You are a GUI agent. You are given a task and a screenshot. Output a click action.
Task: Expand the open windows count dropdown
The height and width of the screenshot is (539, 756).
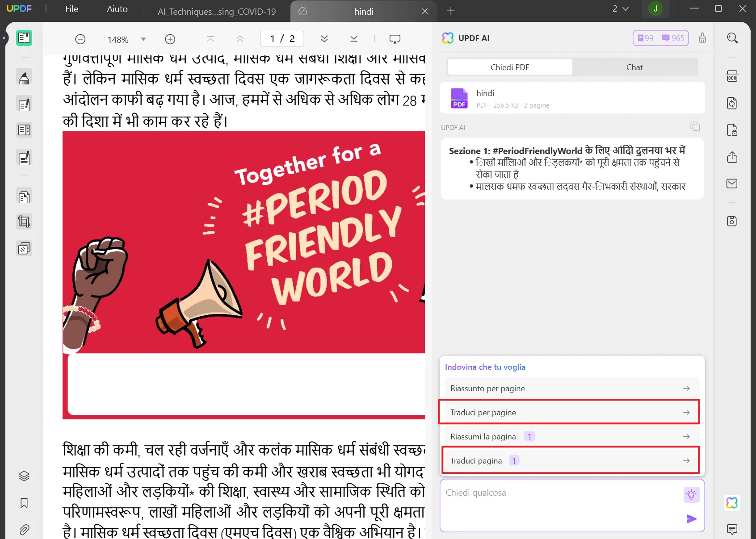pos(621,9)
